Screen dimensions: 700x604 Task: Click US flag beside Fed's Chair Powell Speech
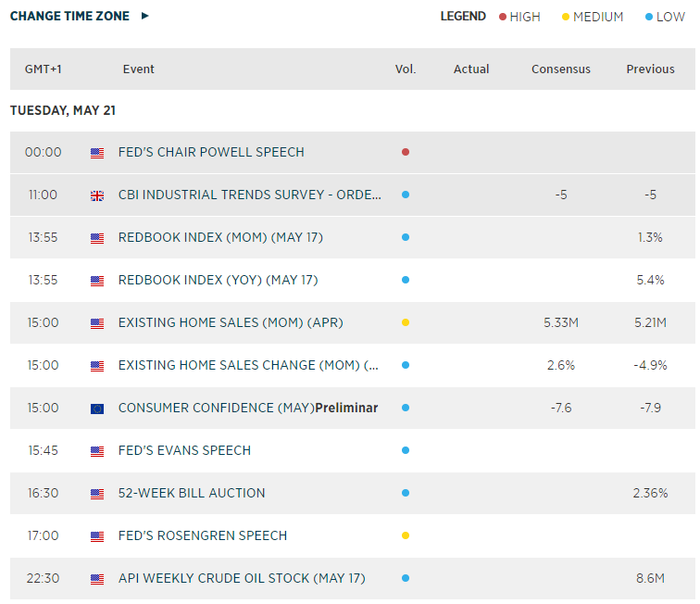[x=97, y=153]
